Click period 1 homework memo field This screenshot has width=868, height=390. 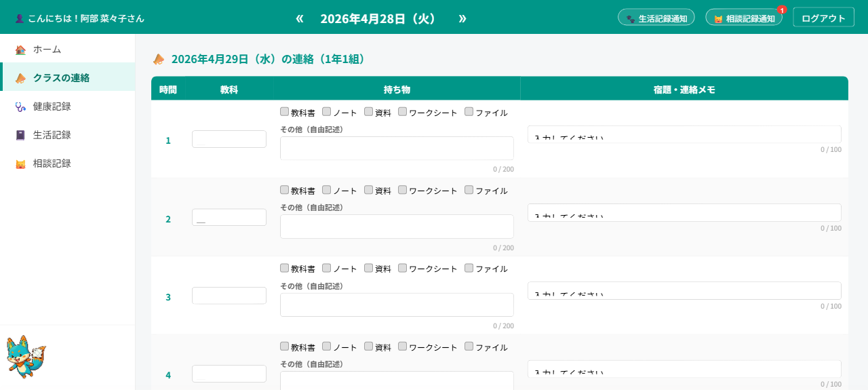tap(684, 134)
